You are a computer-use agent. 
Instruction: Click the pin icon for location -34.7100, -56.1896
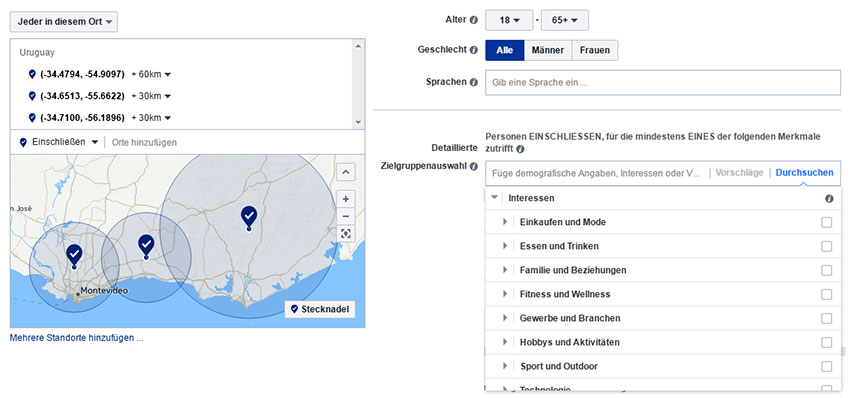pos(31,118)
